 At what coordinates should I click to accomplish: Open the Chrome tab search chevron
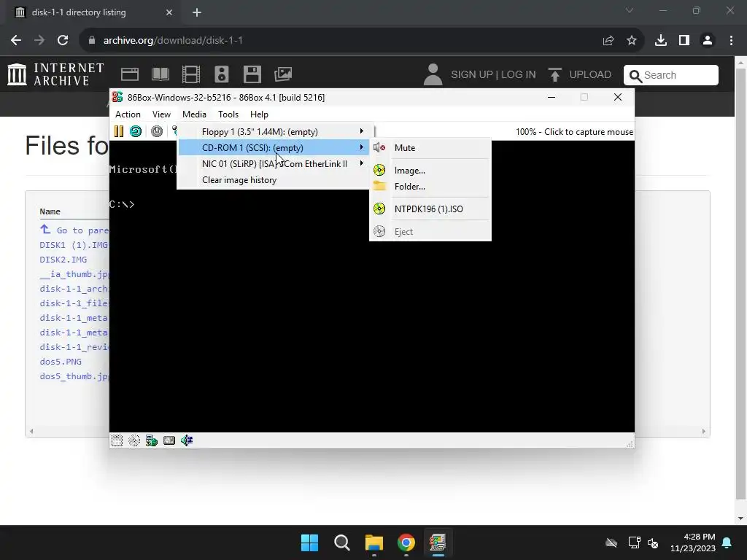coord(630,10)
